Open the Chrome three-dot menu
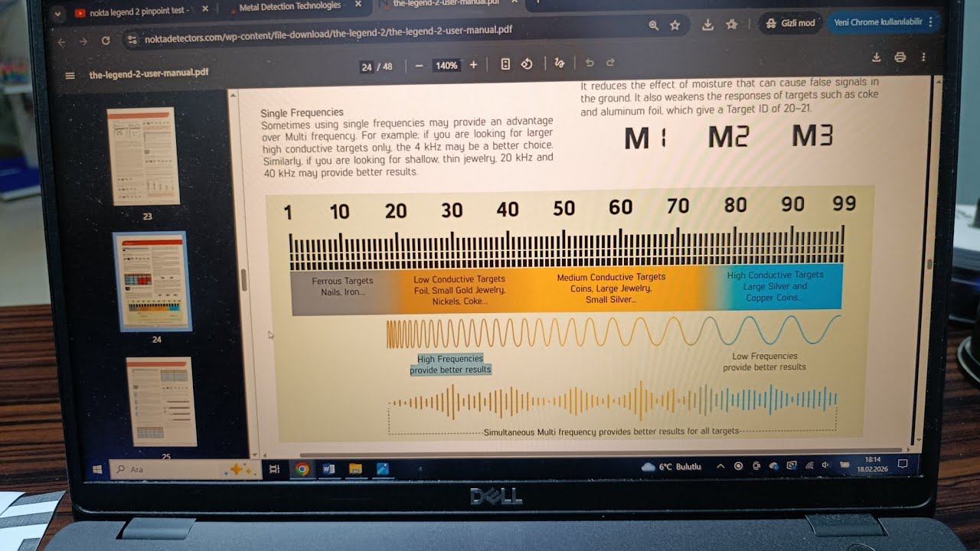980x551 pixels. tap(931, 22)
